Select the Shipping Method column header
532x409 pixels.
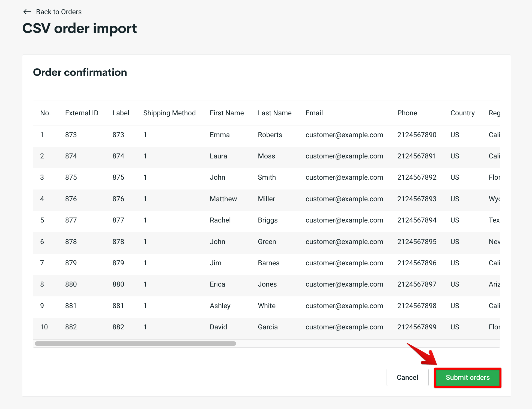click(169, 113)
